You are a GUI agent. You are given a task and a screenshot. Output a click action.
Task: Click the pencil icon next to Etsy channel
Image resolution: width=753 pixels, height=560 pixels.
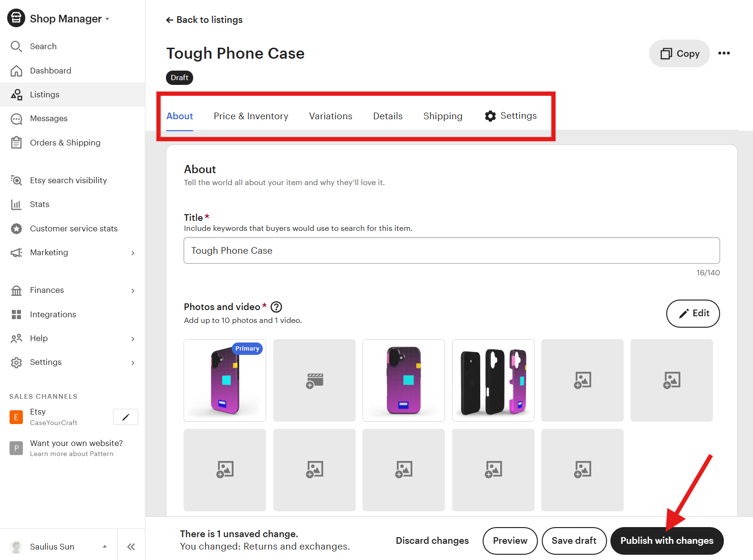coord(125,417)
